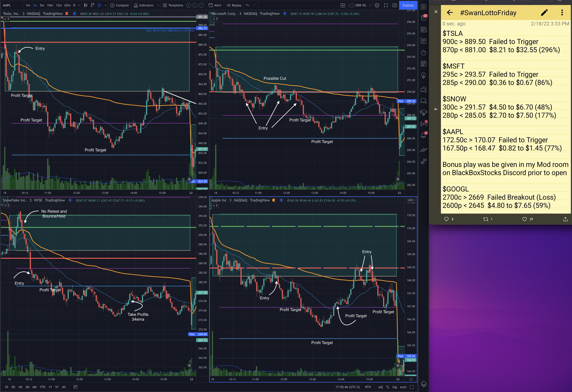Image resolution: width=572 pixels, height=392 pixels.
Task: Toggle log scale mode
Action: click(x=395, y=387)
